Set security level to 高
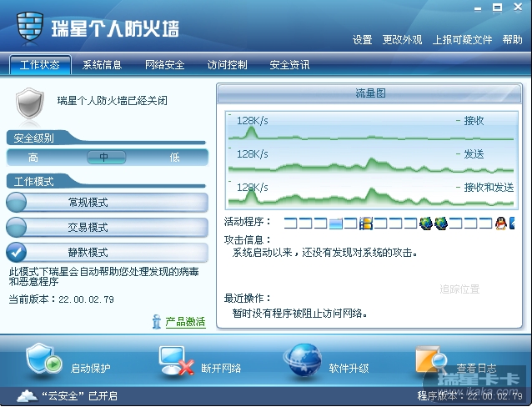Screen dimensions: 532x407 coord(33,157)
